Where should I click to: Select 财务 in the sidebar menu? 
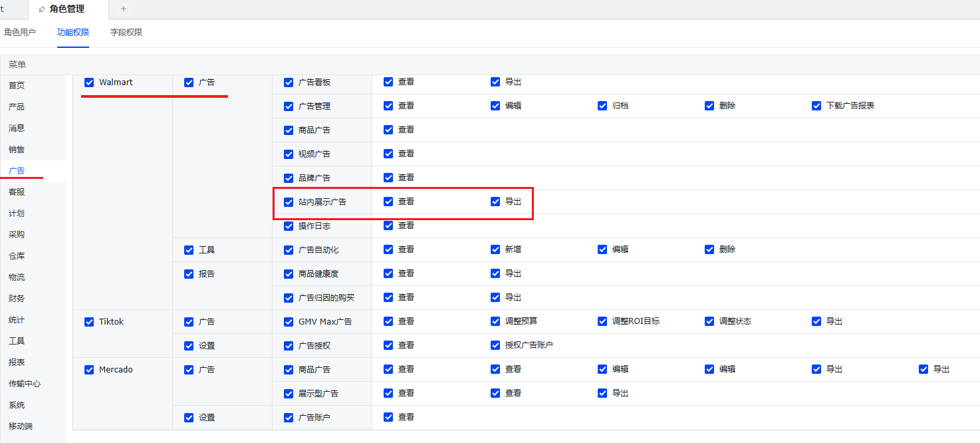tap(17, 299)
